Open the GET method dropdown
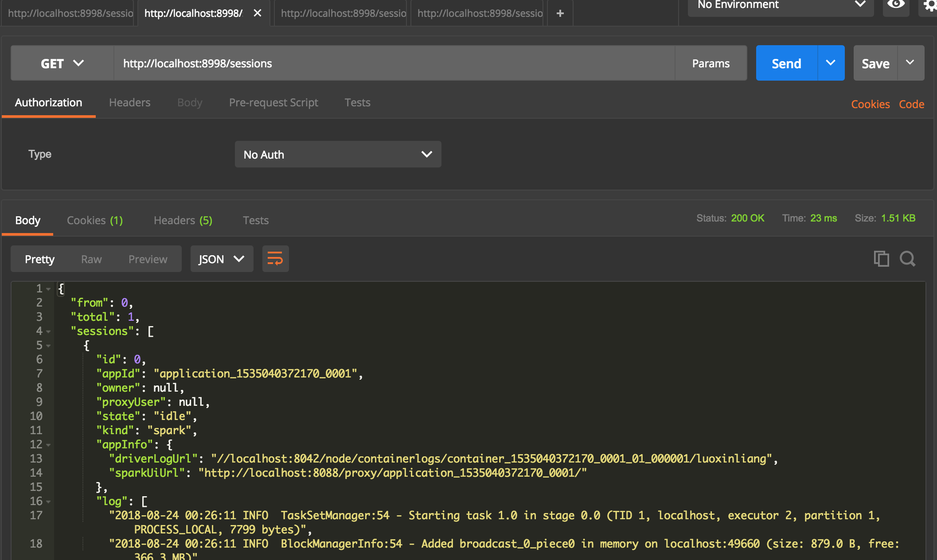 (62, 63)
